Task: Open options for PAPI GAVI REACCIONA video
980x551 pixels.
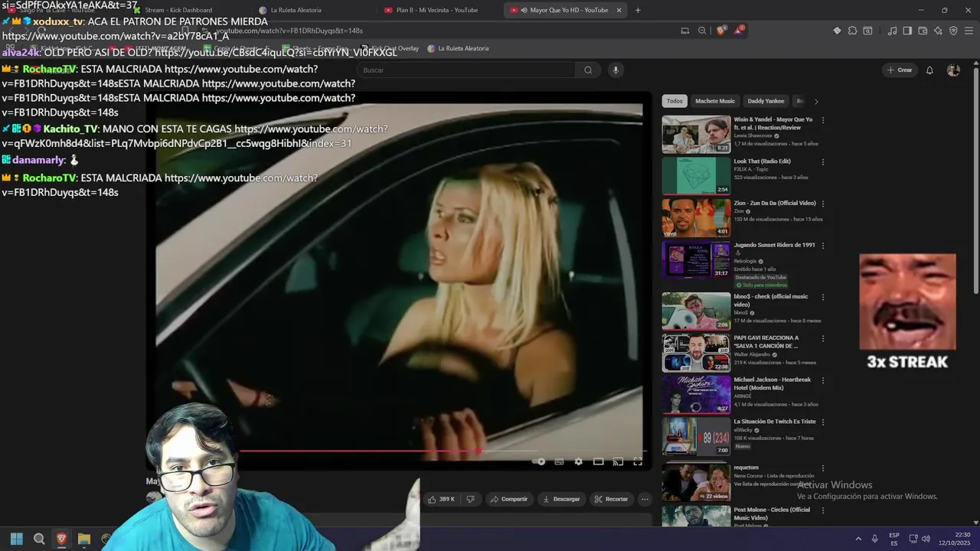Action: click(823, 338)
